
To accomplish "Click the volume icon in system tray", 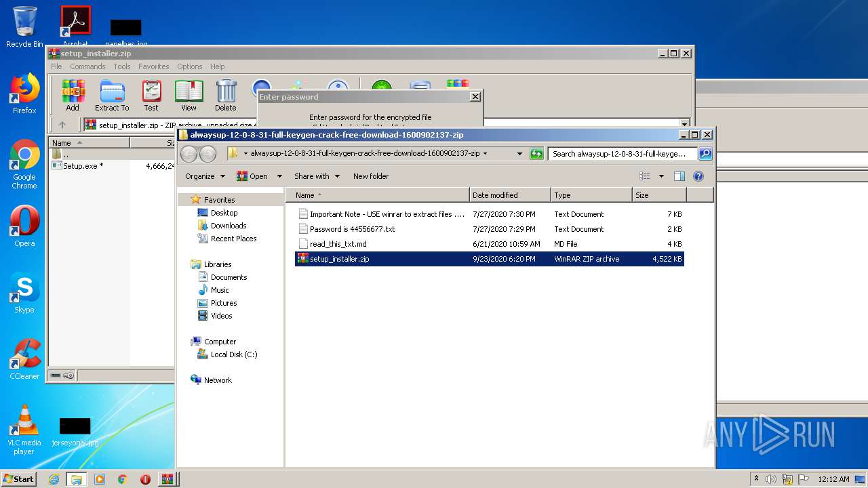I will pos(771,479).
